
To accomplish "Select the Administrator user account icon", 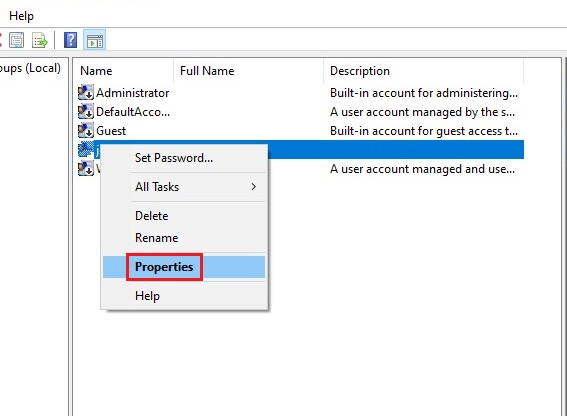I will pyautogui.click(x=86, y=92).
